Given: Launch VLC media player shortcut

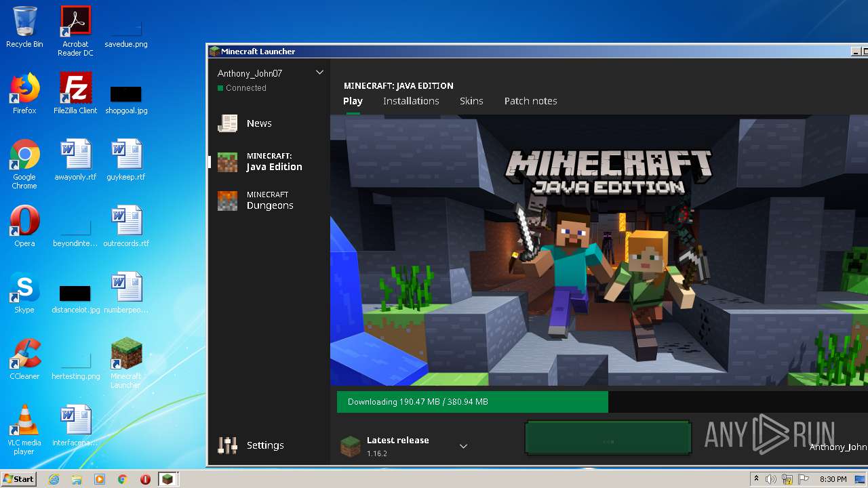Looking at the screenshot, I should click(24, 430).
